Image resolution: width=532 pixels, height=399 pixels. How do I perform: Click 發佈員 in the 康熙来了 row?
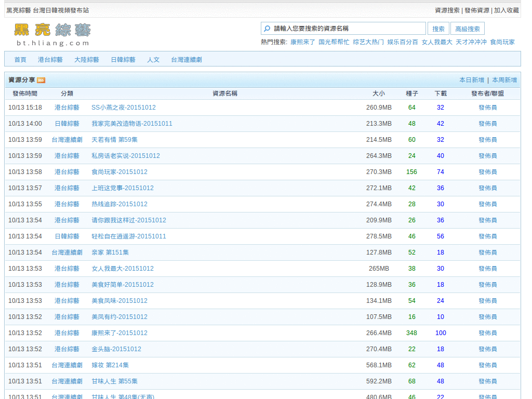(487, 333)
